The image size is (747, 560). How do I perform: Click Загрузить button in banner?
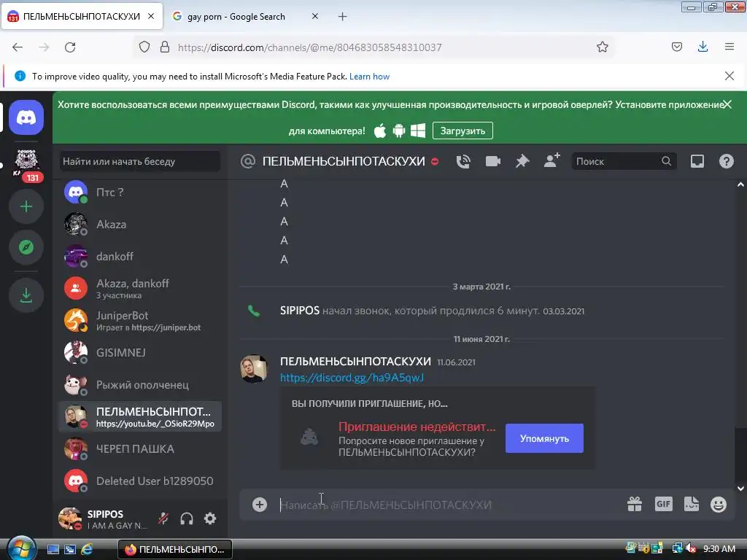tap(462, 131)
